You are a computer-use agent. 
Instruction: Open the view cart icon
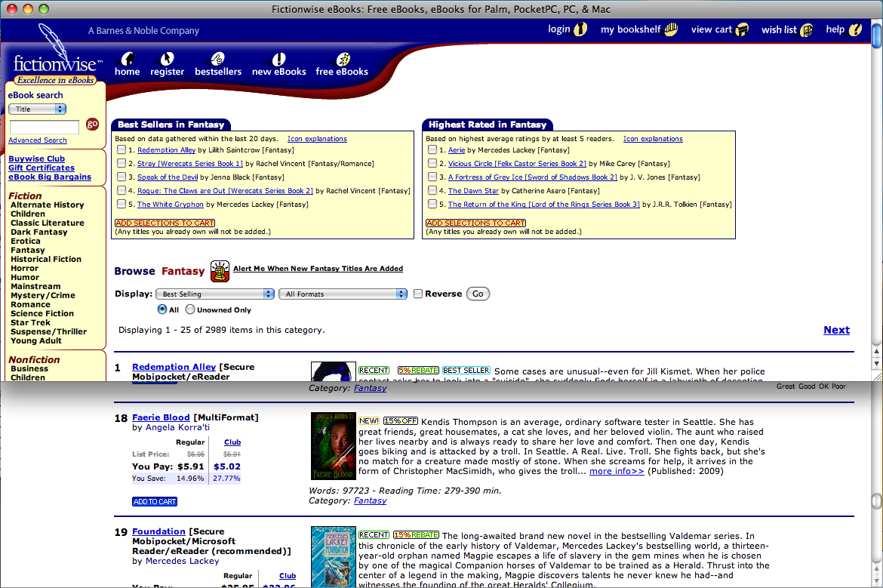pyautogui.click(x=742, y=30)
